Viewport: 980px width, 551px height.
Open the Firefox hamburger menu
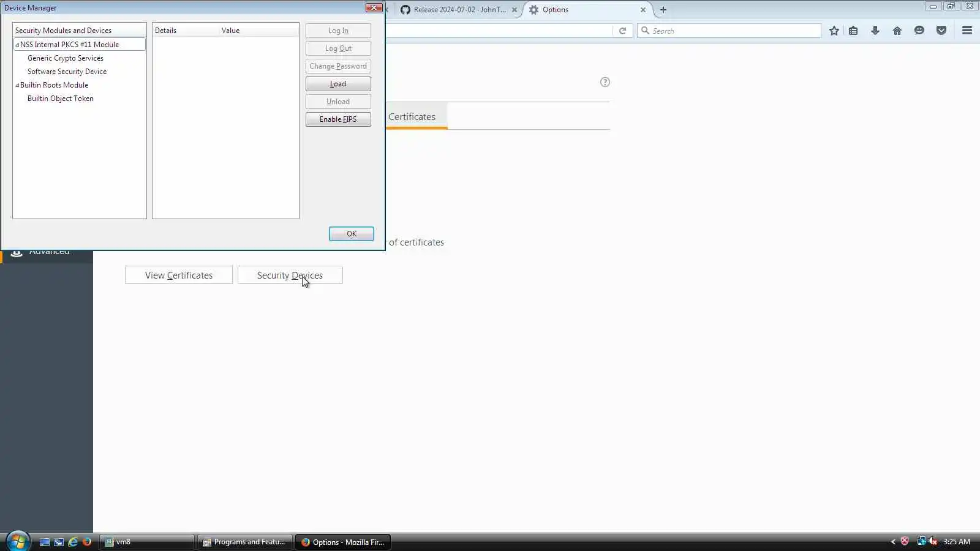pyautogui.click(x=967, y=31)
